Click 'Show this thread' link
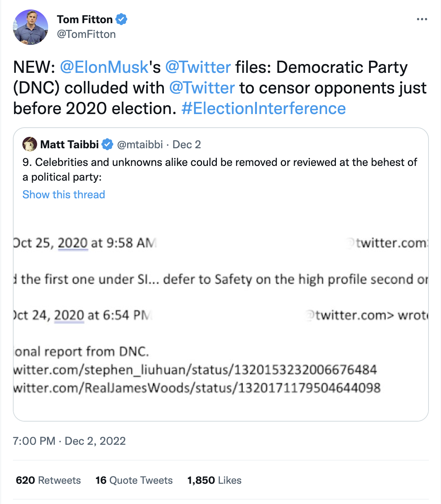This screenshot has width=441, height=504. 64,195
